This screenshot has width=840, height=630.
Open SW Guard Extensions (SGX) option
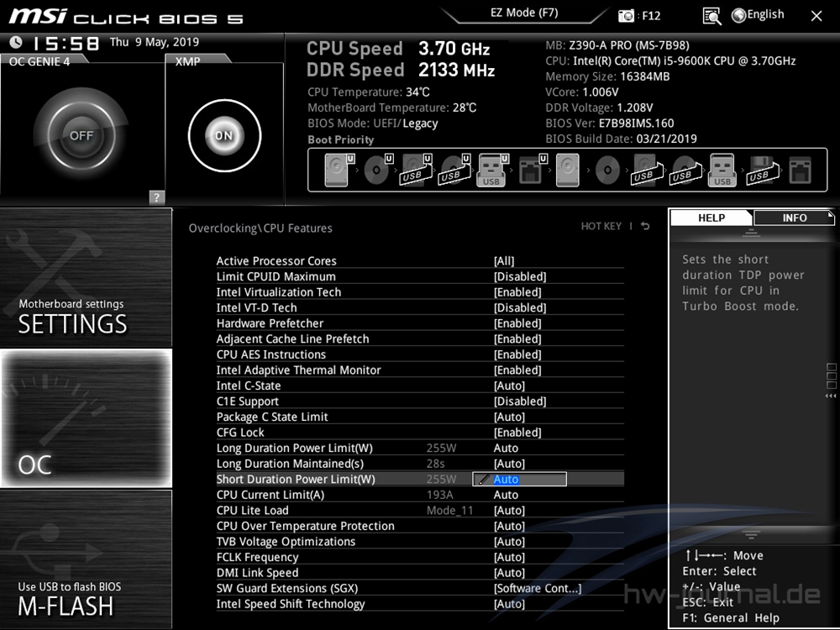click(420, 588)
